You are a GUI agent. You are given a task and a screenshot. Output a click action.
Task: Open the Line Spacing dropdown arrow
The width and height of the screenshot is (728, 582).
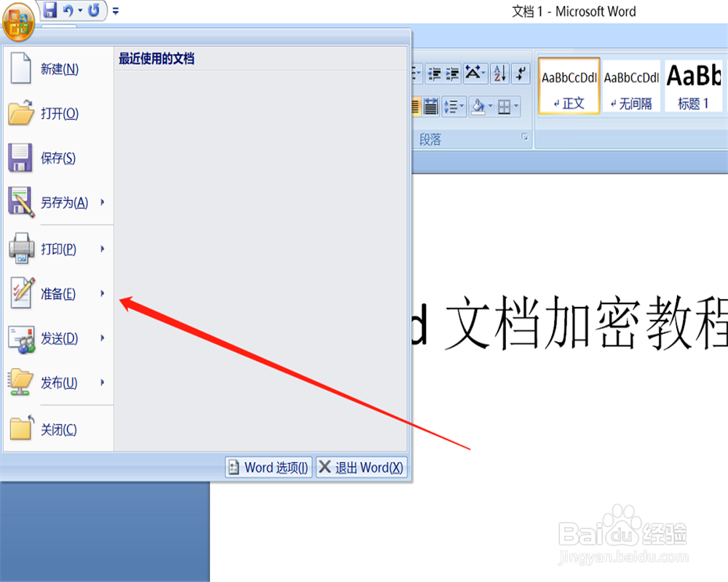462,107
